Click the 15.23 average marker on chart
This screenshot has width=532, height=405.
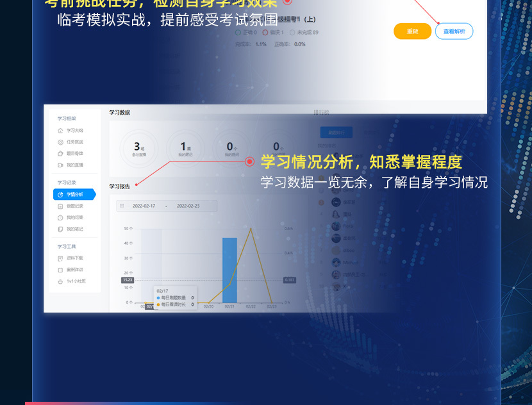pyautogui.click(x=128, y=280)
